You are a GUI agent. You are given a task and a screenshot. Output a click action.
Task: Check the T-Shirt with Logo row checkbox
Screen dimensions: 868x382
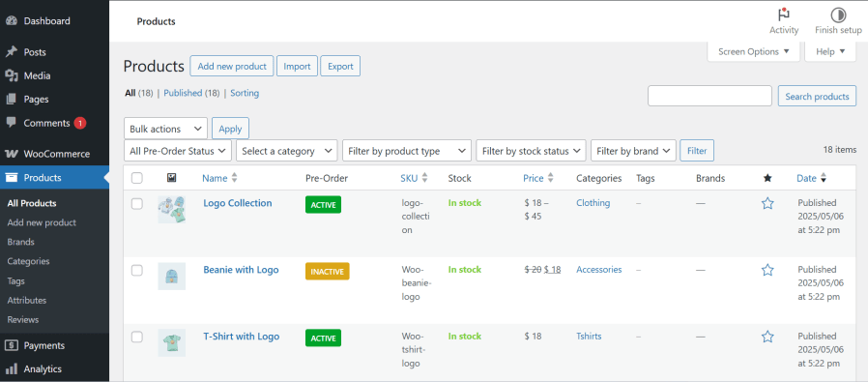pyautogui.click(x=136, y=337)
